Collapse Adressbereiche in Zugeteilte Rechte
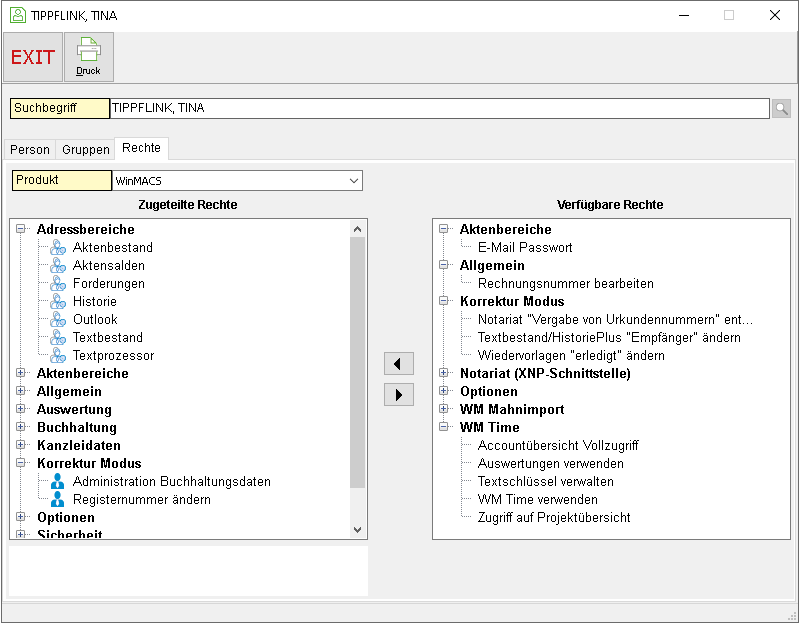The width and height of the screenshot is (800, 624). [x=20, y=229]
